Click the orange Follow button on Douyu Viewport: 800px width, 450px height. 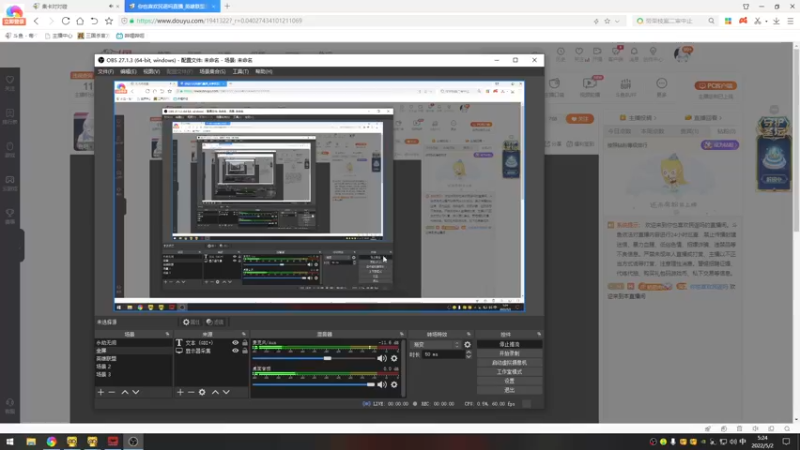pos(580,119)
